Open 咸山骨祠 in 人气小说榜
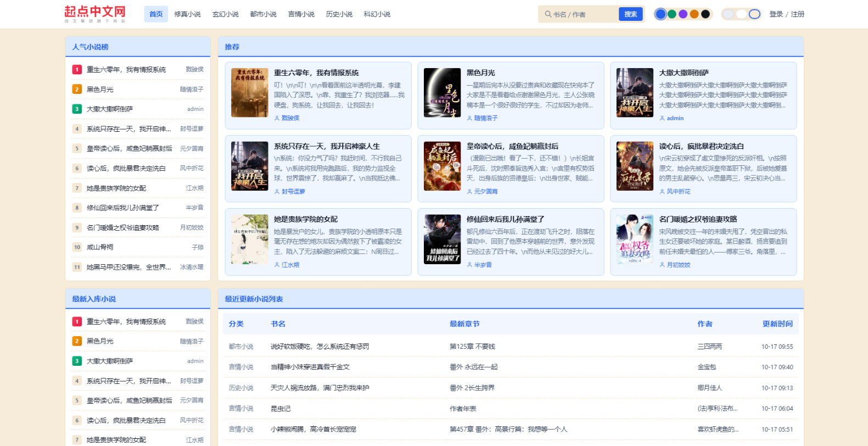This screenshot has height=446, width=868. tap(100, 247)
